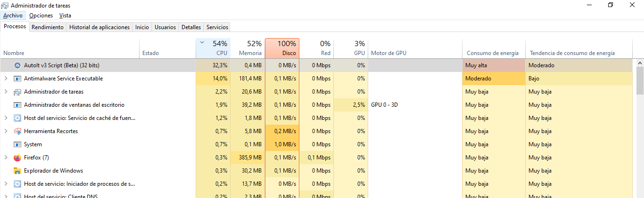This screenshot has height=198, width=644.
Task: Click the Servicio de caché de fuentes gear icon
Action: tap(17, 118)
